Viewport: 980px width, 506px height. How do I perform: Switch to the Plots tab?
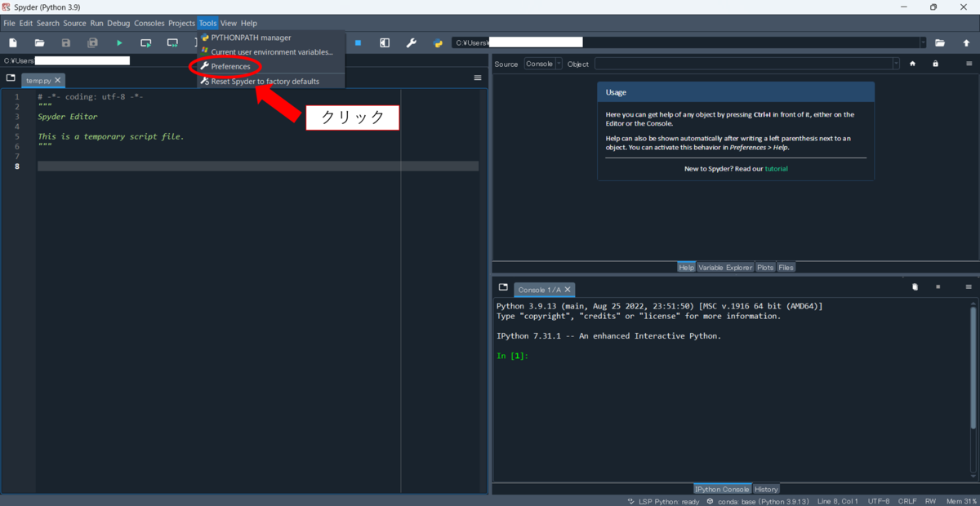[x=765, y=267]
